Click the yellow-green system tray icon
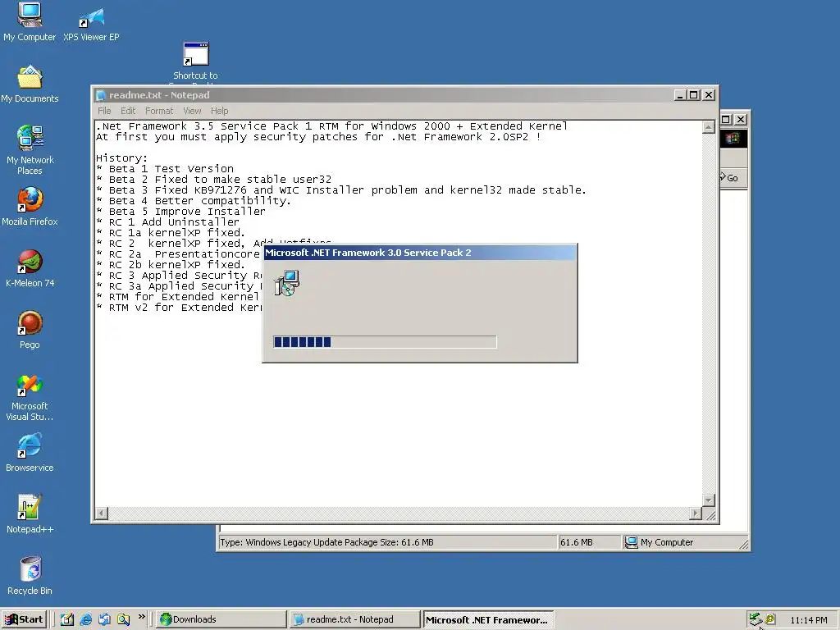The width and height of the screenshot is (840, 630). click(770, 619)
